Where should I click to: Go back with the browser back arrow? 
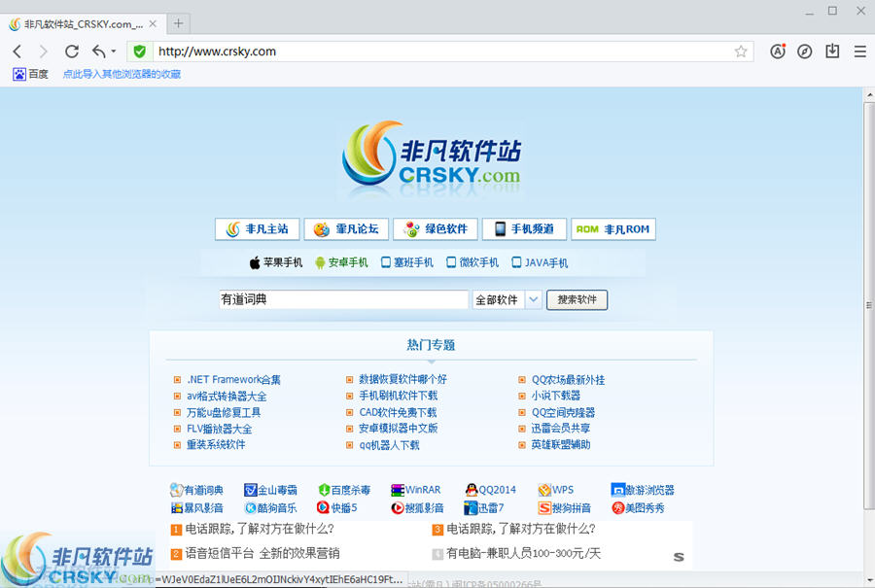coord(17,52)
